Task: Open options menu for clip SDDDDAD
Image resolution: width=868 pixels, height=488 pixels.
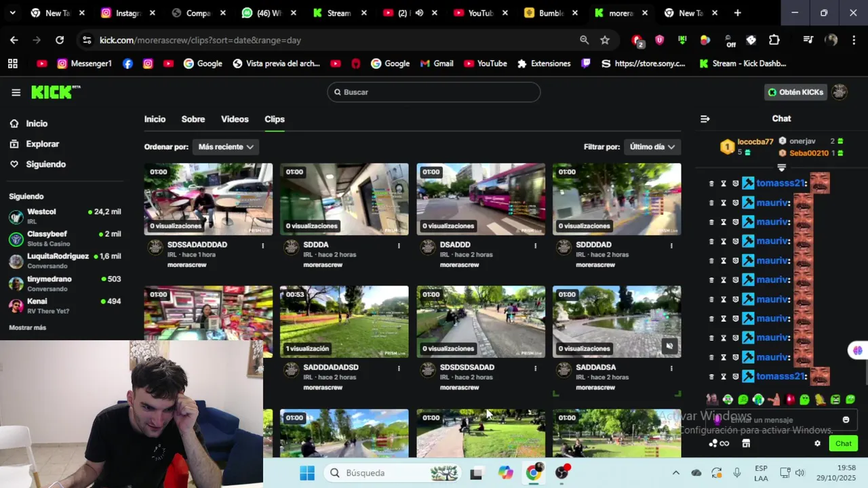Action: point(671,245)
